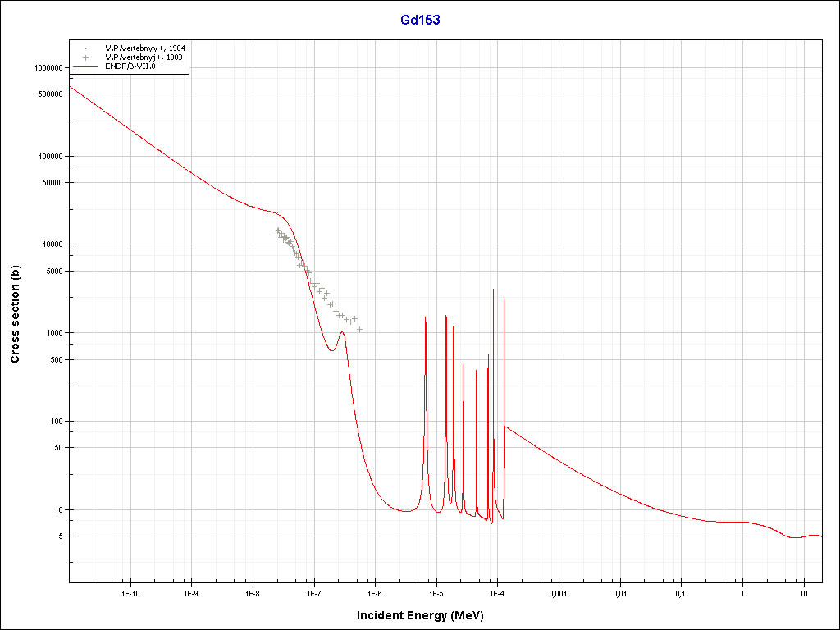Screen dimensions: 840x630
Task: Click the Gd153 chart title
Action: (x=419, y=20)
